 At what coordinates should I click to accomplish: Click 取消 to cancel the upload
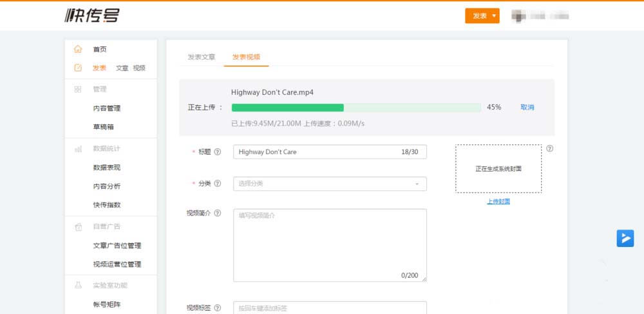pos(527,107)
